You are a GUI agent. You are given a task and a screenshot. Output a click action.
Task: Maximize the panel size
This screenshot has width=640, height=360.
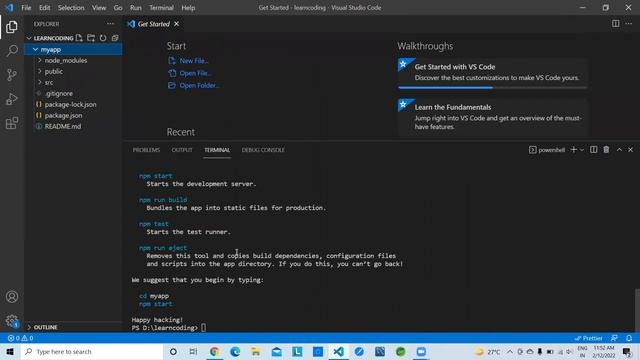point(619,150)
